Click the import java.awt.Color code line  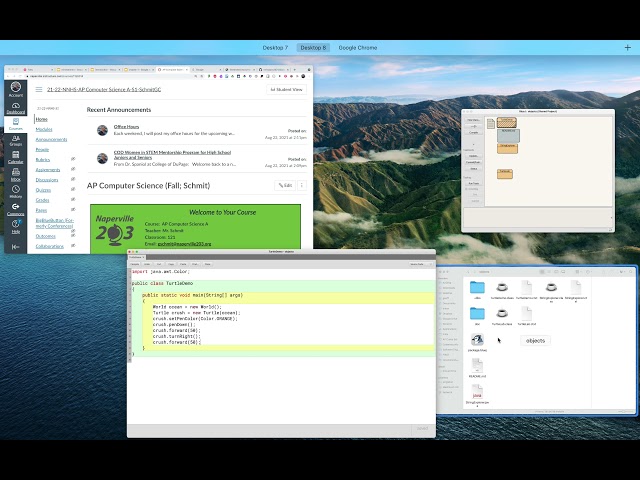pyautogui.click(x=161, y=272)
